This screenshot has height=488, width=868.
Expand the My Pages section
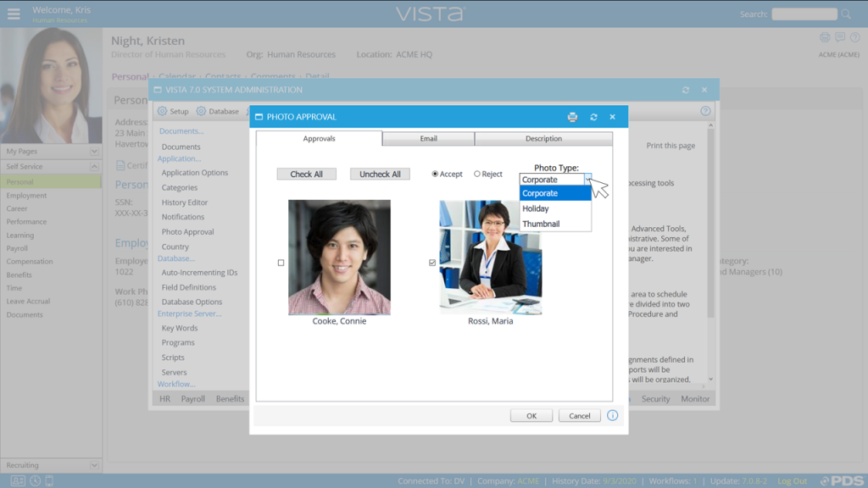coord(94,151)
